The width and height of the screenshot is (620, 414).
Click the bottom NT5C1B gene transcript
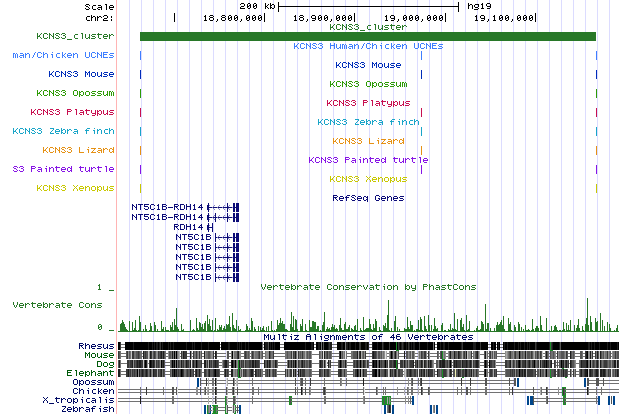click(x=194, y=277)
